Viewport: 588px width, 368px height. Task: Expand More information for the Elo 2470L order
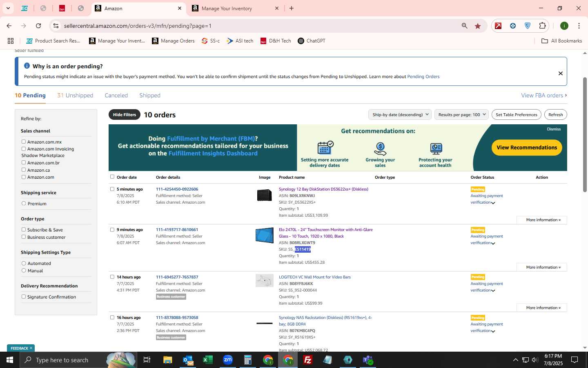pos(543,267)
